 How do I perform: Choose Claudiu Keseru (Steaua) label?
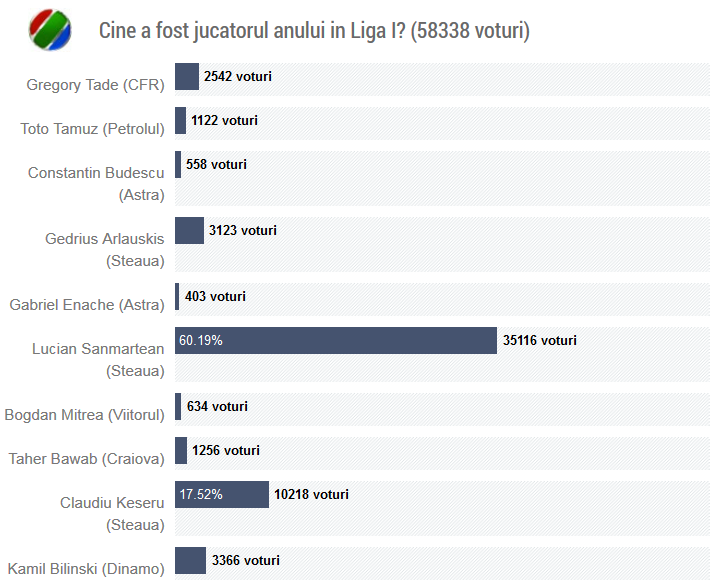[112, 513]
